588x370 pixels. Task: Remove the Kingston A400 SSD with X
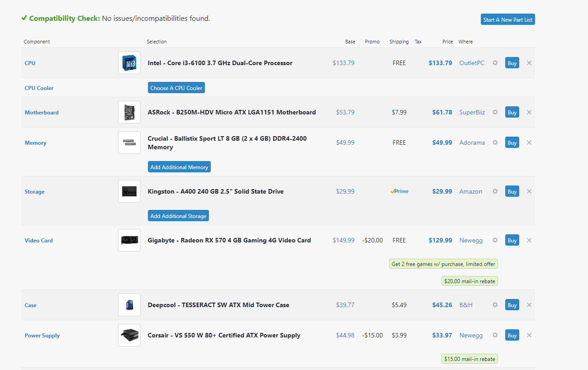[x=529, y=191]
